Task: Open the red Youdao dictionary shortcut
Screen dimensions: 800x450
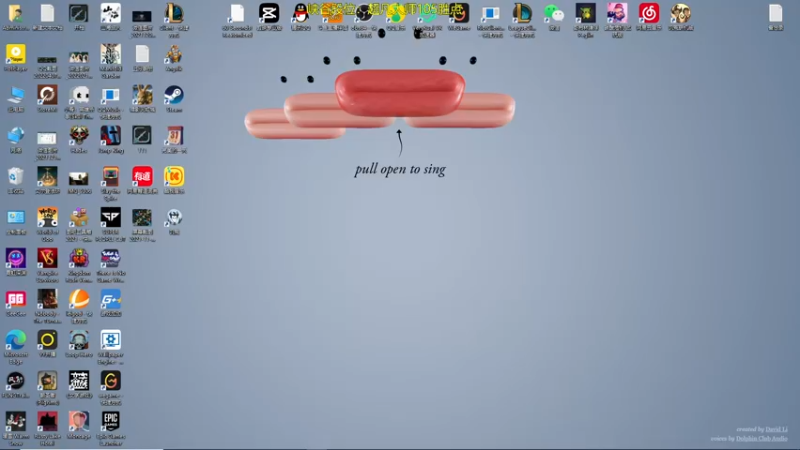Action: [142, 180]
